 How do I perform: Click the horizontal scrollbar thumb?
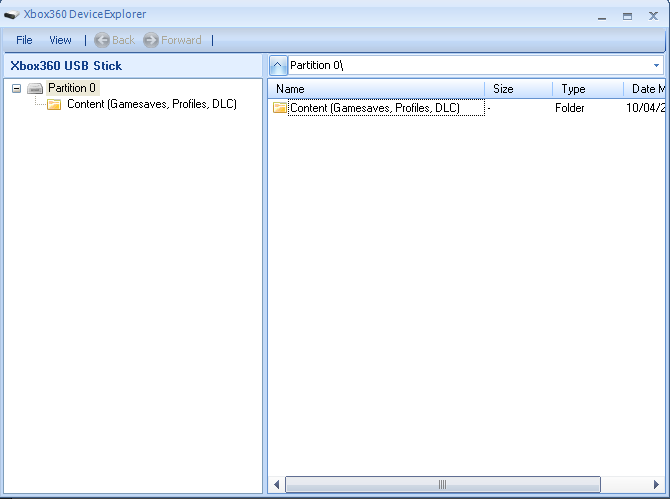point(443,484)
